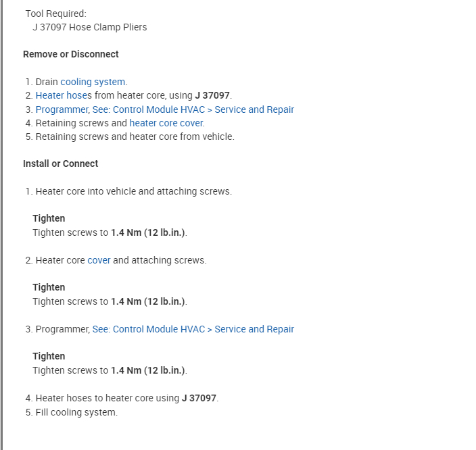Click Tighten screws text under install step 1
This screenshot has width=476, height=450.
[x=70, y=232]
